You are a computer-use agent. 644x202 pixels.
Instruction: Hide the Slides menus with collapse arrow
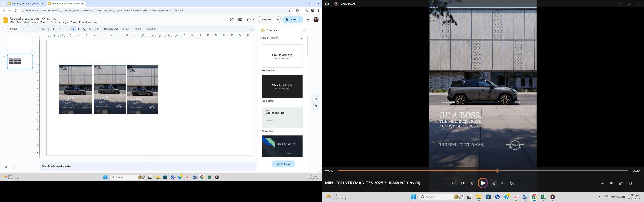coord(251,29)
